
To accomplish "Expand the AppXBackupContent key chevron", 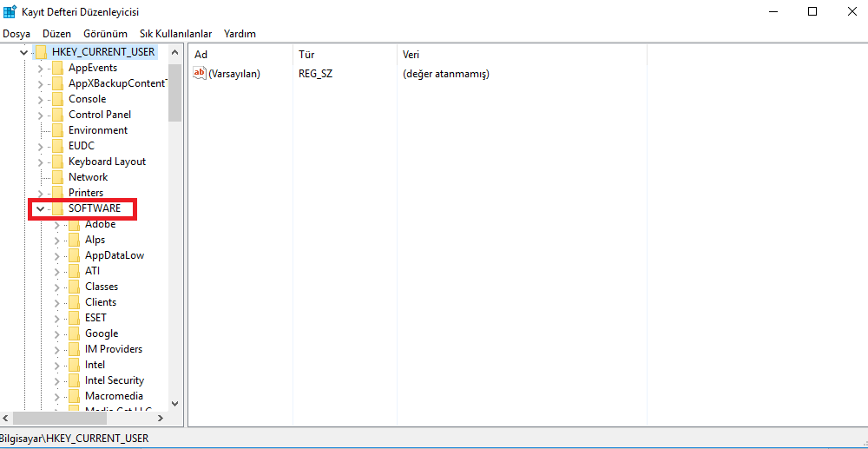I will (40, 84).
